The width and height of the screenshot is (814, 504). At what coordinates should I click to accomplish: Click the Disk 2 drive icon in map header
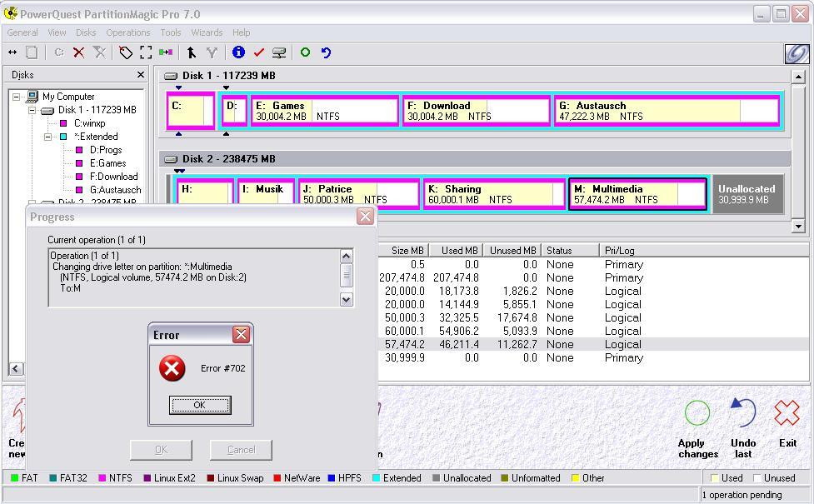[x=171, y=159]
